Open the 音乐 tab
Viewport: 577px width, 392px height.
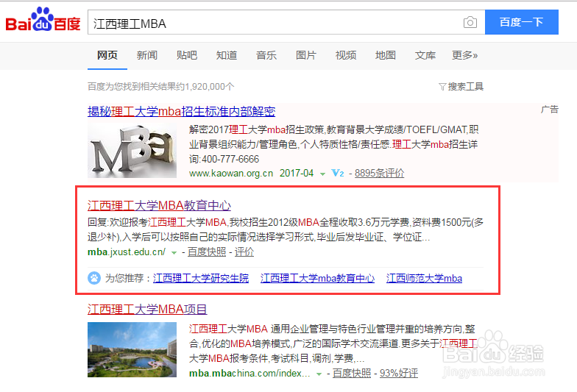pos(266,56)
